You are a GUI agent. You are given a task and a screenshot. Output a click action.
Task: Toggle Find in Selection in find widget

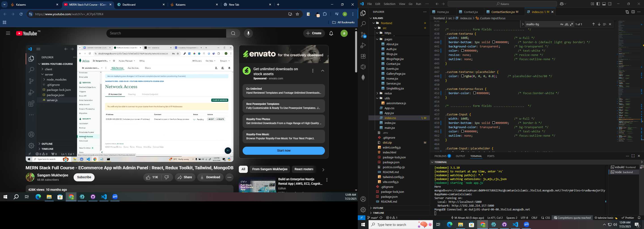pyautogui.click(x=604, y=24)
